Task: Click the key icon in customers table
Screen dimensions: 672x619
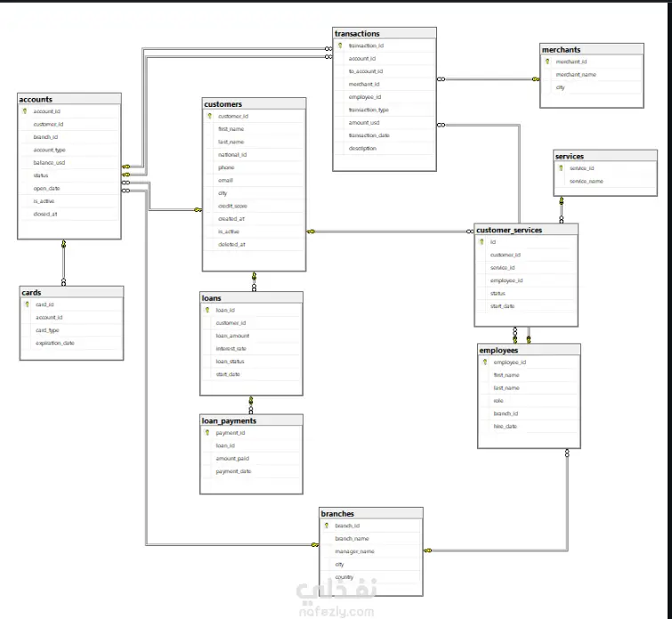Action: pos(209,116)
